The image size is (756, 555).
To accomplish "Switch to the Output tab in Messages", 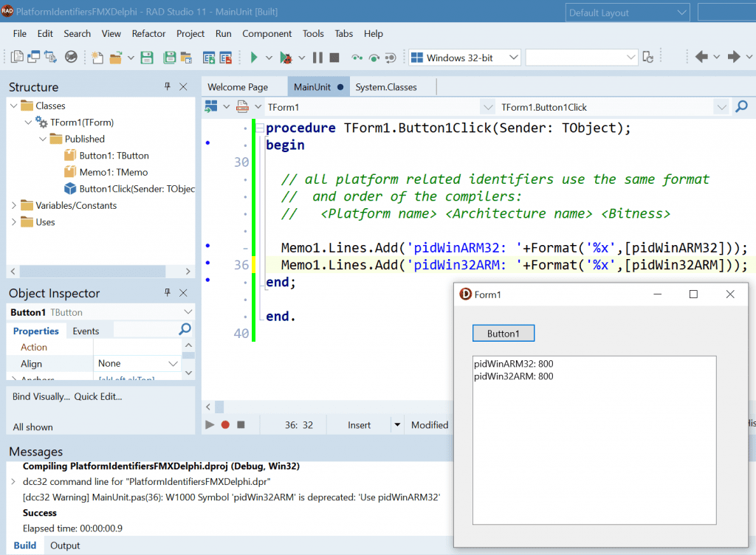I will (65, 545).
